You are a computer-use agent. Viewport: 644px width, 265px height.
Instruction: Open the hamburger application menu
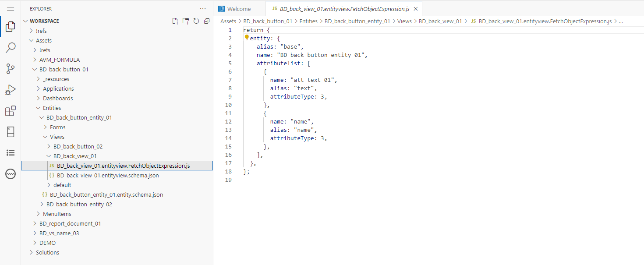[11, 9]
